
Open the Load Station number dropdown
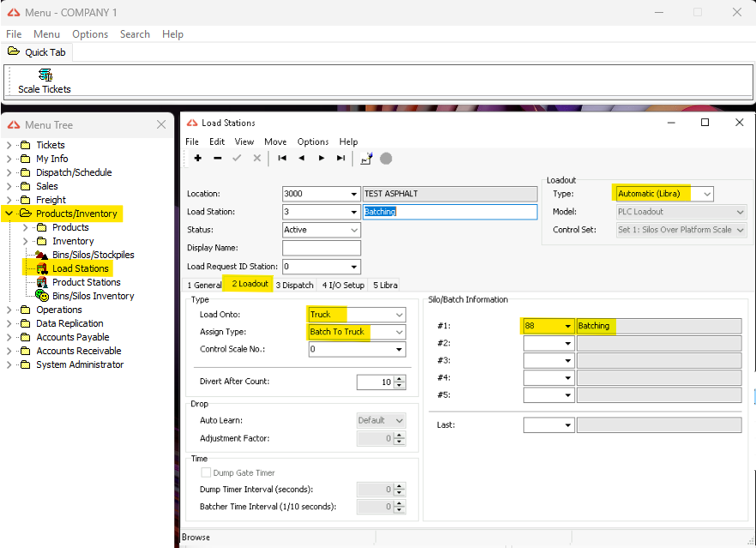coord(354,212)
